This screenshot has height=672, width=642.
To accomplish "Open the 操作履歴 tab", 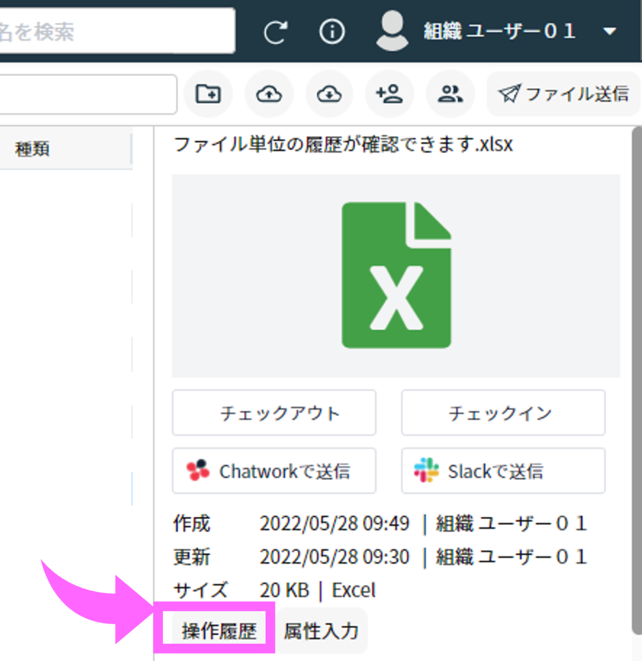I will coord(218,631).
